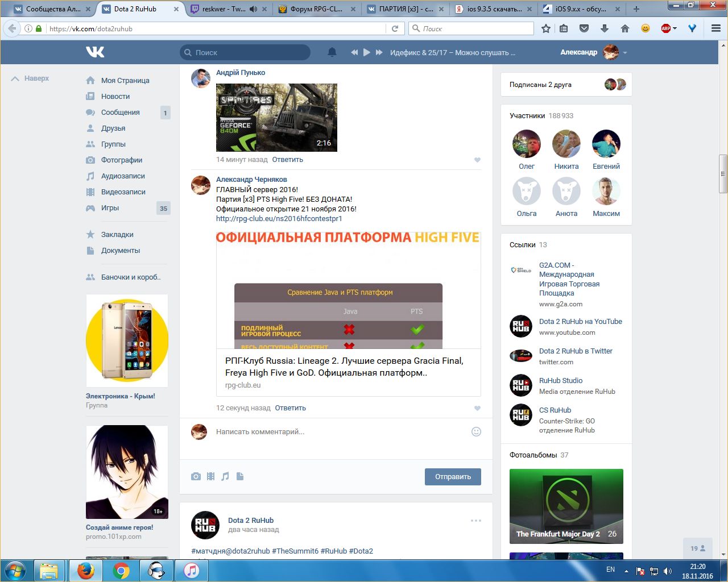Screen dimensions: 728x582
Task: Open Dota 2 RuHub в Twitter link
Action: click(576, 351)
